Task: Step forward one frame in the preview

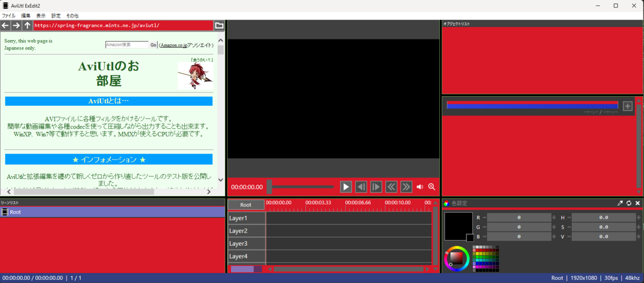Action: click(x=376, y=187)
